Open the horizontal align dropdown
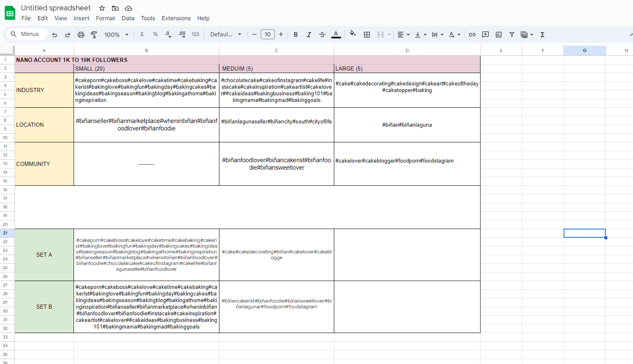The width and height of the screenshot is (633, 364). (x=403, y=35)
